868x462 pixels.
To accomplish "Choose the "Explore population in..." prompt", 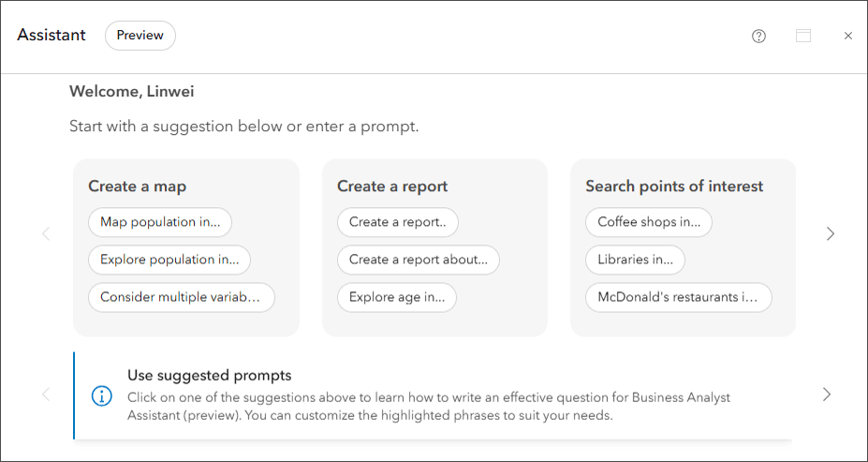I will pyautogui.click(x=169, y=260).
